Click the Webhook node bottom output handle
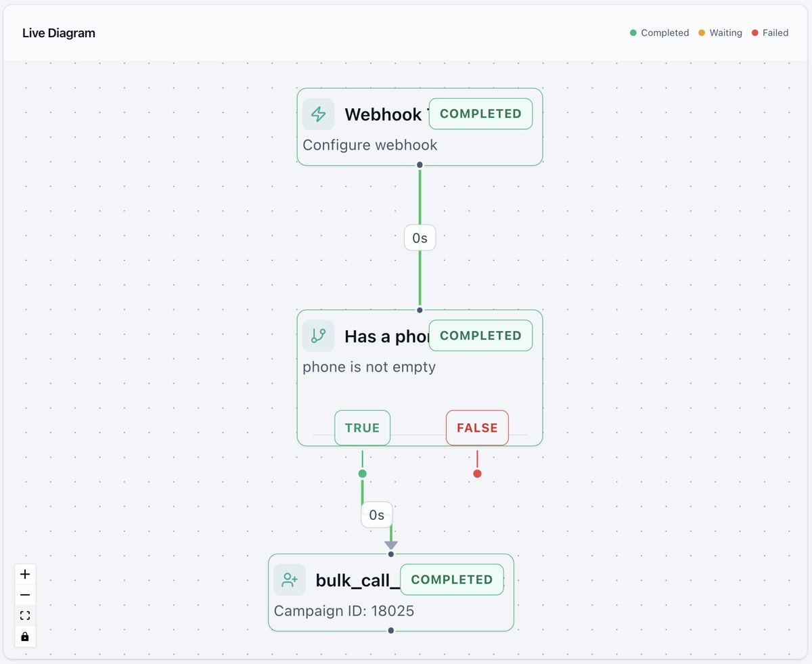The height and width of the screenshot is (664, 812). [420, 165]
